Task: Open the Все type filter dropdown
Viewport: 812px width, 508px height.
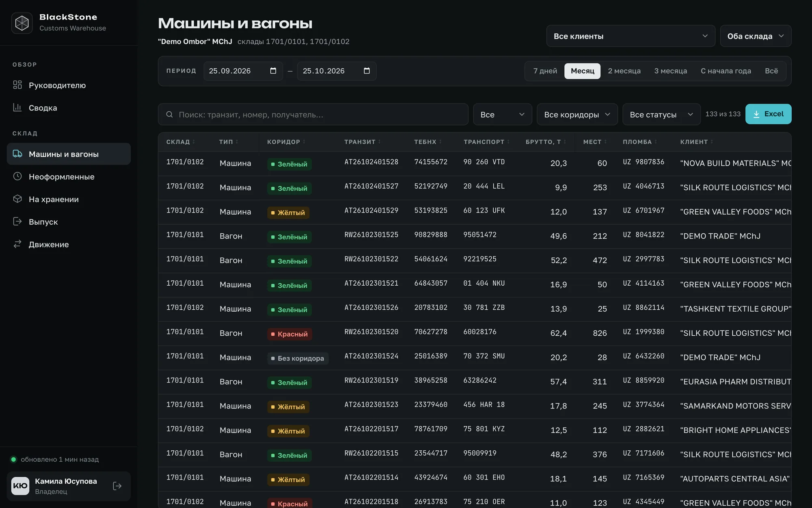Action: [502, 115]
